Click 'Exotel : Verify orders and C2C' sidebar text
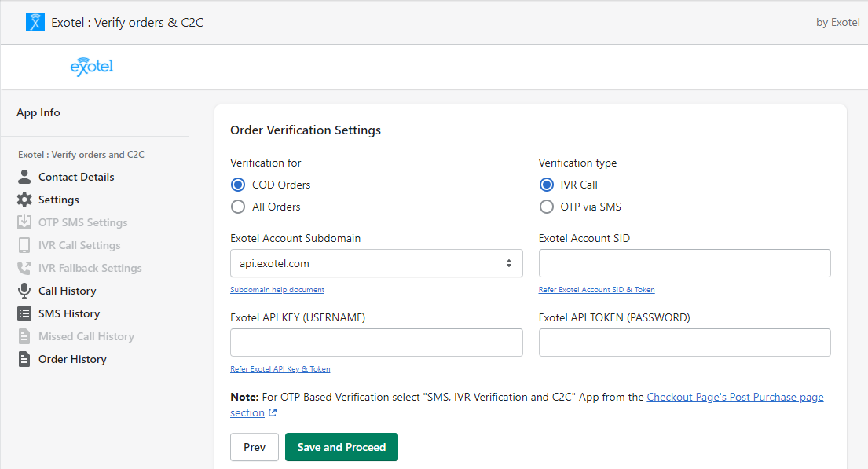 tap(82, 155)
